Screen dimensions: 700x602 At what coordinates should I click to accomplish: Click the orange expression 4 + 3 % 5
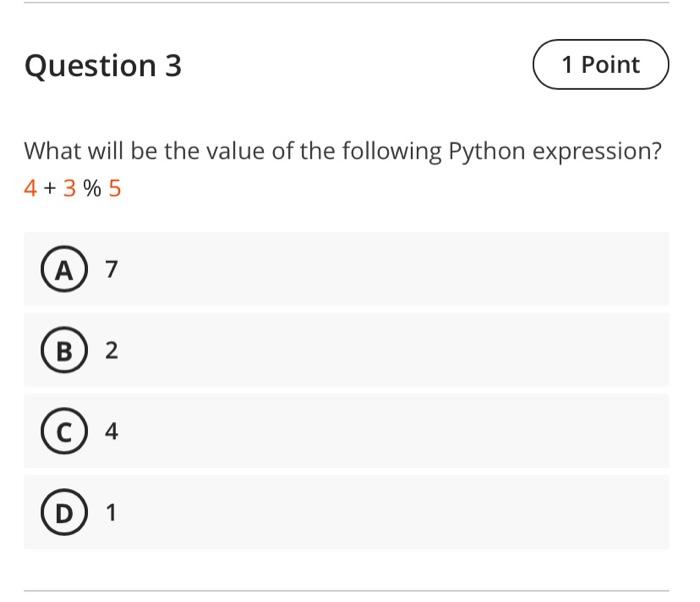pyautogui.click(x=72, y=188)
